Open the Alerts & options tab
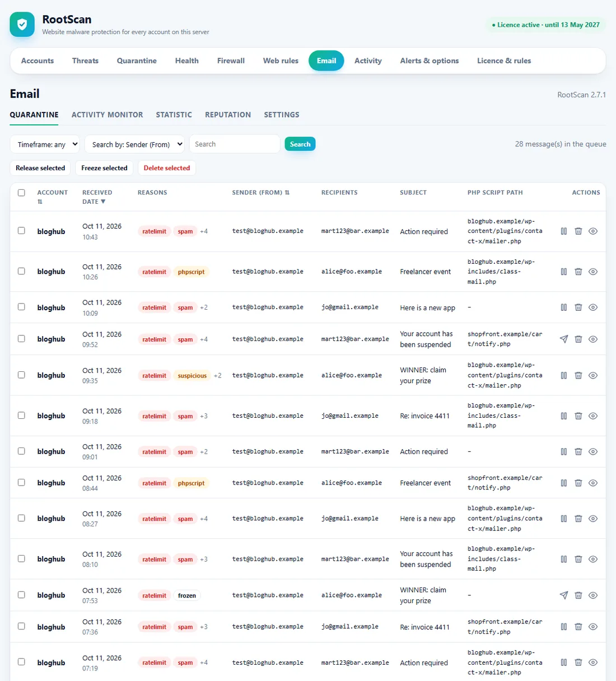Viewport: 616px width, 681px height. (430, 60)
